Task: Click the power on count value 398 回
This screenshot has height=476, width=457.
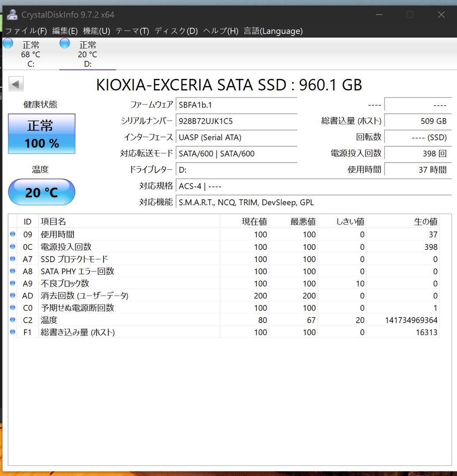Action: coord(418,154)
